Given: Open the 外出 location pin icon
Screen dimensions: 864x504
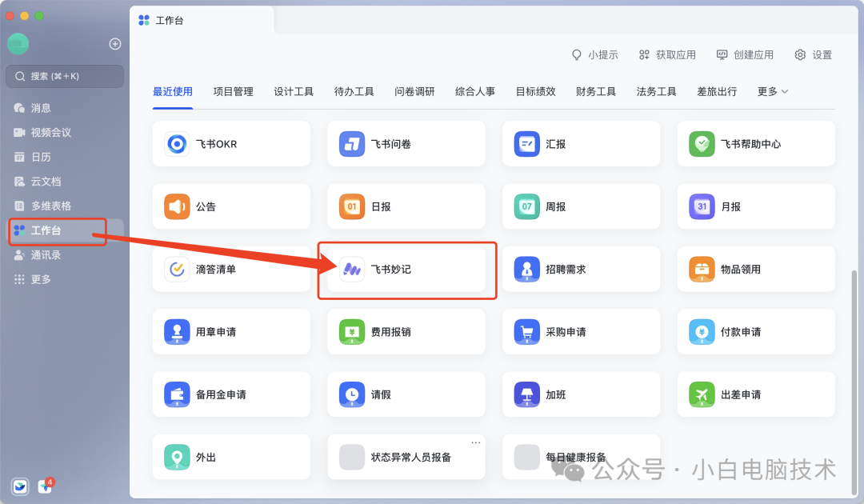Looking at the screenshot, I should click(x=177, y=457).
